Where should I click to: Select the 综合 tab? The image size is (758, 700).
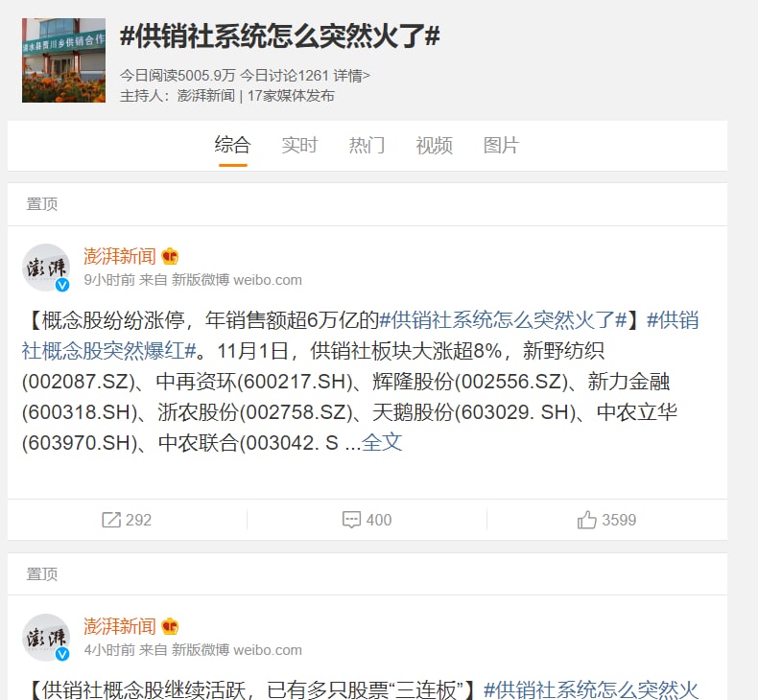coord(232,145)
